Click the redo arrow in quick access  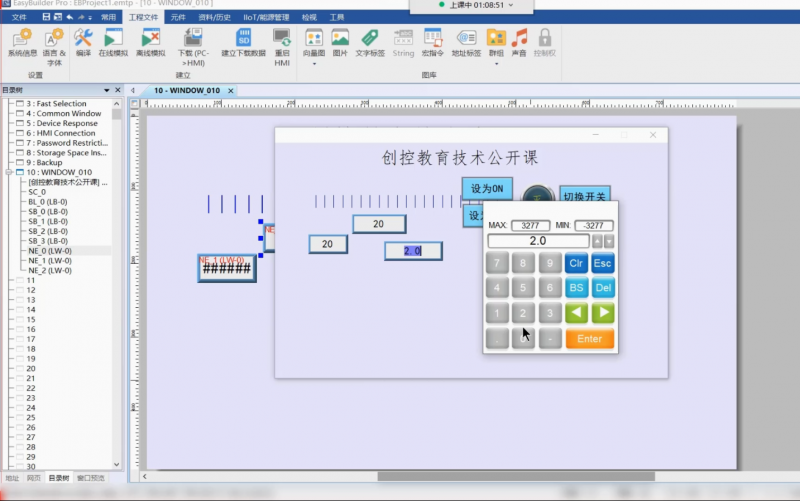tap(81, 17)
